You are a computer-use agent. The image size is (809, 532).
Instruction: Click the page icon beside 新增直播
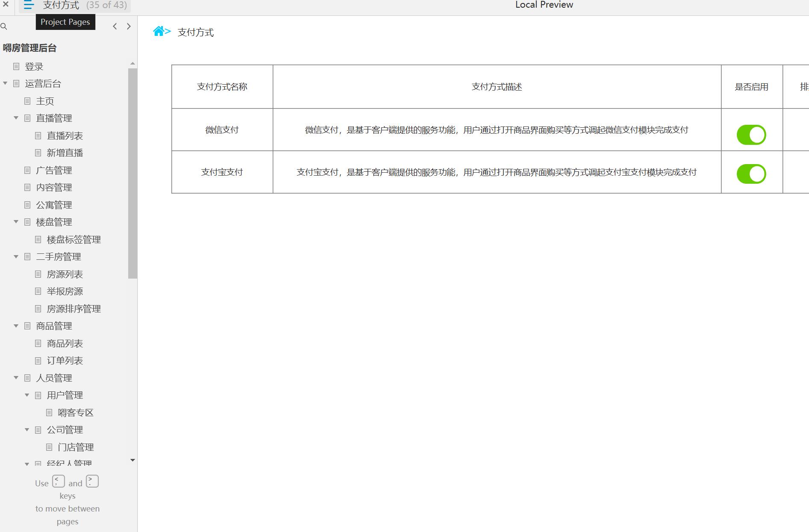pyautogui.click(x=38, y=153)
